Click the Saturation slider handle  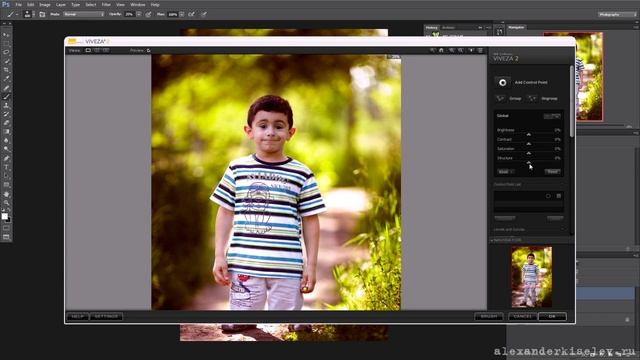pos(529,153)
